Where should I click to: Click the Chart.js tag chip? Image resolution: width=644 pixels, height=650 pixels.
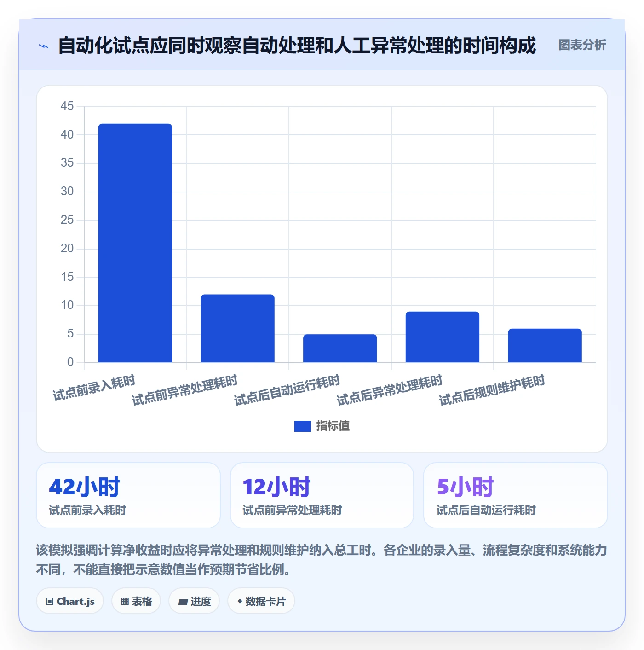click(70, 601)
